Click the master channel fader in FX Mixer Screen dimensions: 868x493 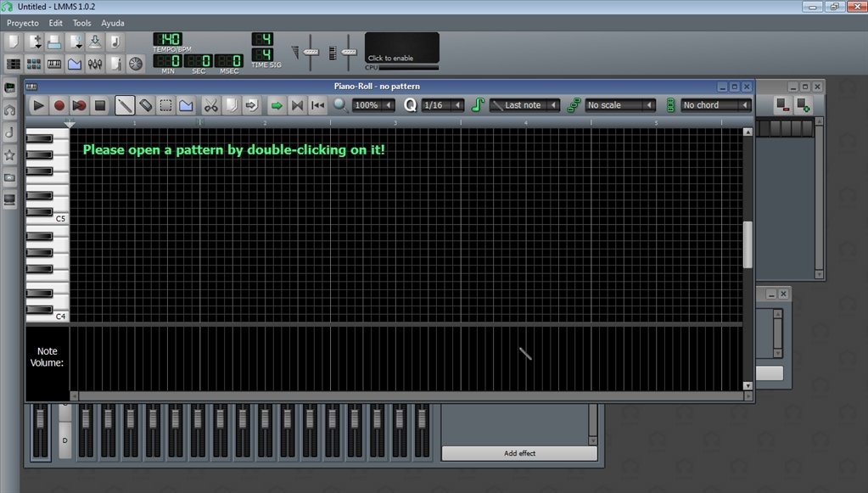pos(40,419)
